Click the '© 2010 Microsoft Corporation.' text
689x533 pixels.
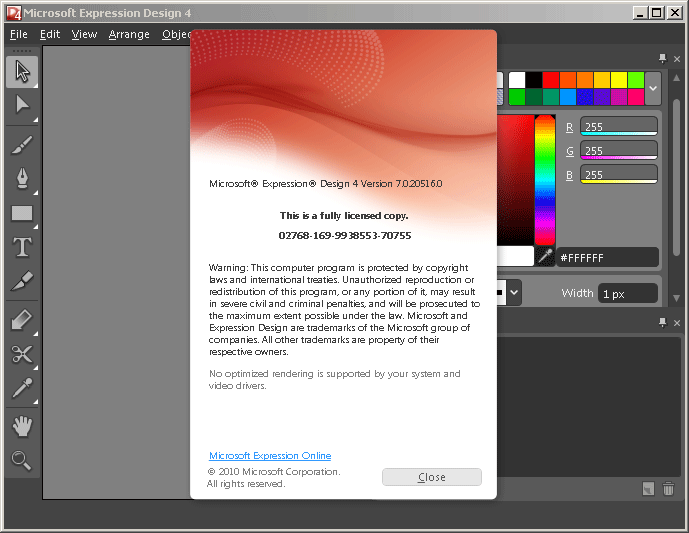[274, 471]
